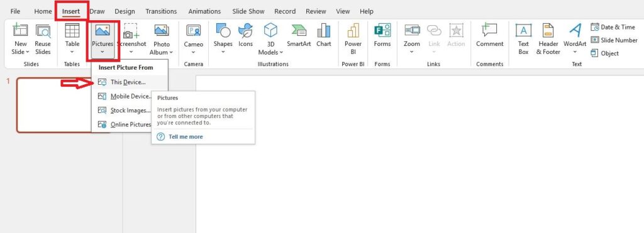The image size is (644, 233).
Task: Insert Slide Number
Action: pos(614,40)
